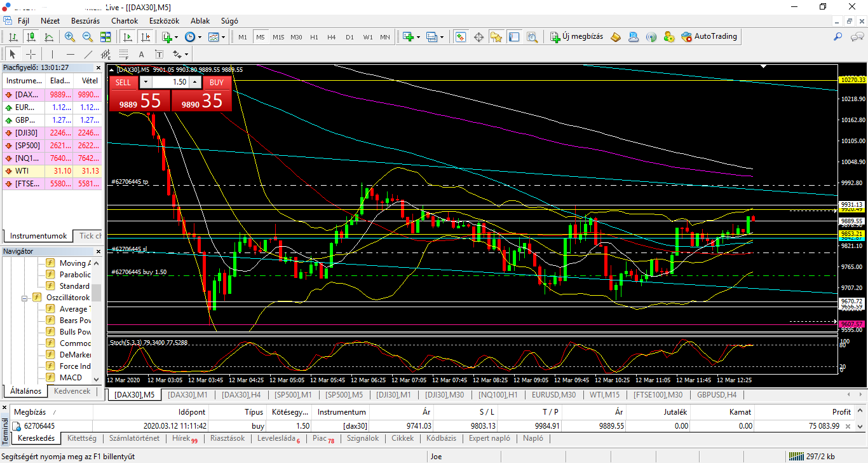
Task: Open the volume dropdown next to SELL
Action: click(146, 82)
